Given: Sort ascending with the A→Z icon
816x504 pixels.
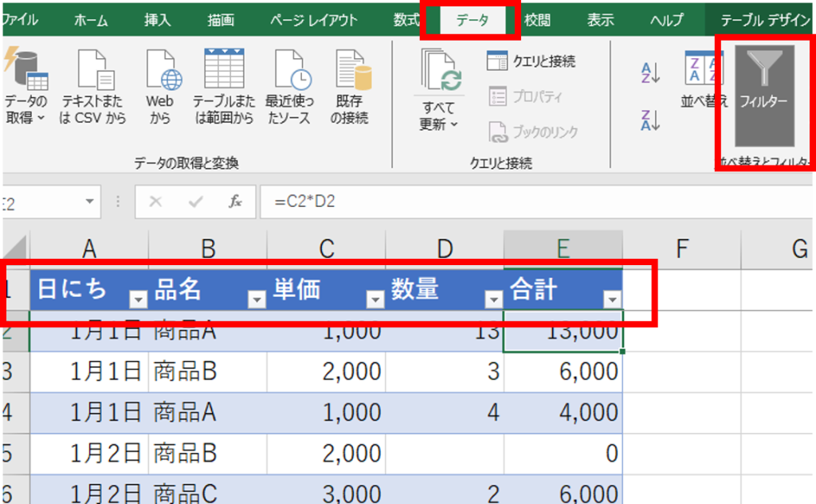Looking at the screenshot, I should click(651, 73).
